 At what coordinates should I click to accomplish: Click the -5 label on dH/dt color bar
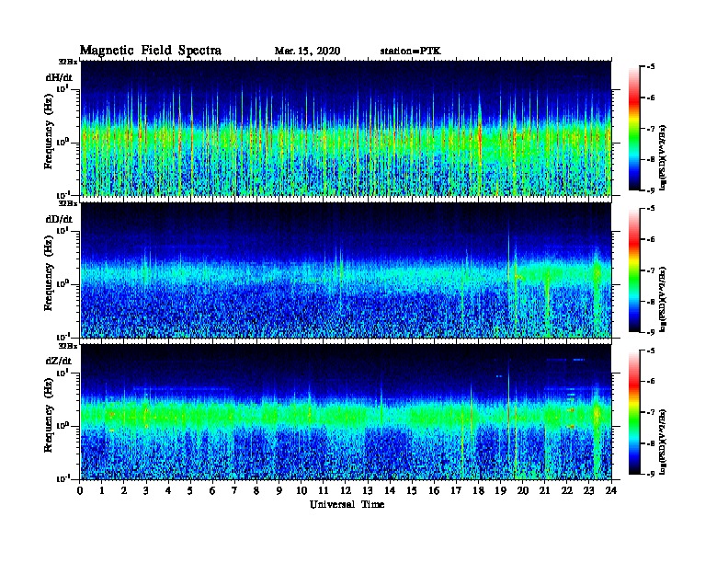coord(651,67)
